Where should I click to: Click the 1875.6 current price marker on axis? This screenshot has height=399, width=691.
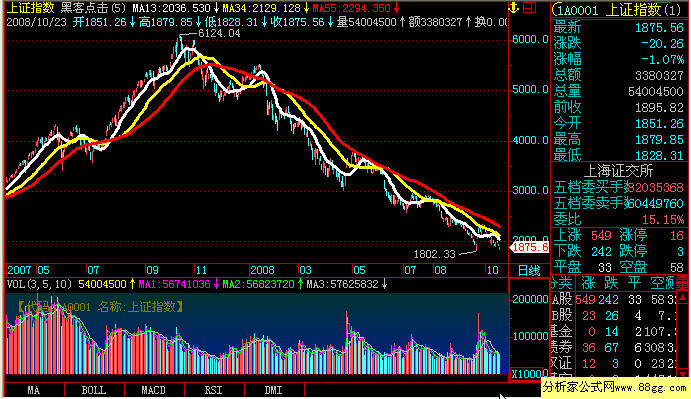530,247
